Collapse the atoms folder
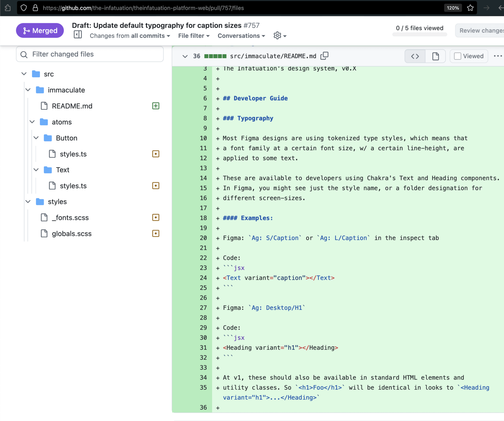The image size is (504, 421). point(32,122)
